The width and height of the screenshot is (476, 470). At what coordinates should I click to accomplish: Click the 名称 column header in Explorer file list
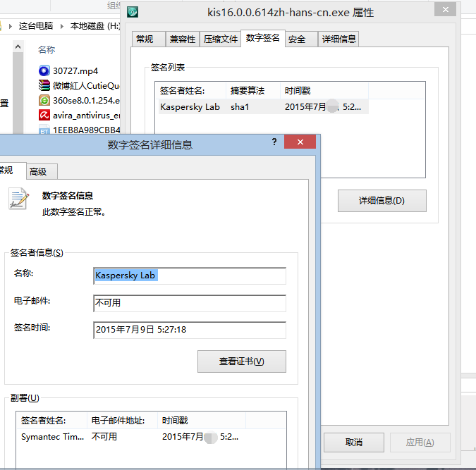(x=47, y=49)
